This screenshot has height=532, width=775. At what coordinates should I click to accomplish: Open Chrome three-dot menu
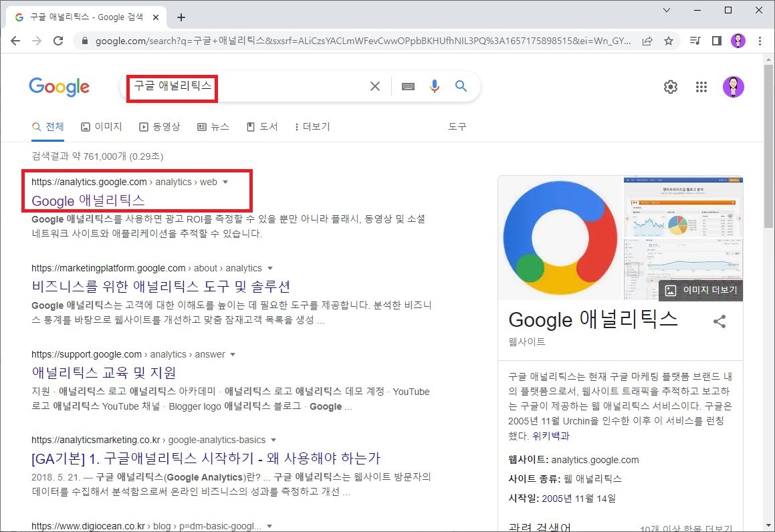coord(760,41)
